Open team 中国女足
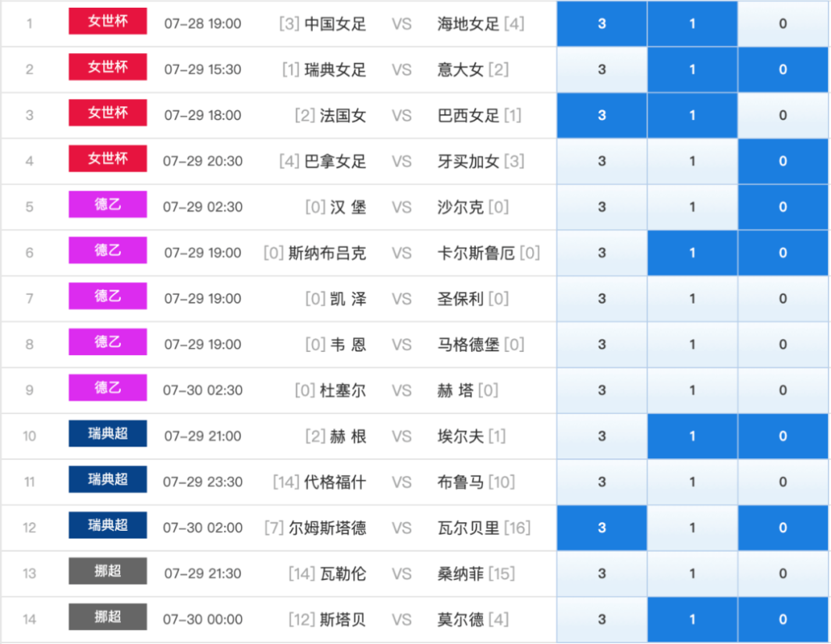 coord(336,24)
